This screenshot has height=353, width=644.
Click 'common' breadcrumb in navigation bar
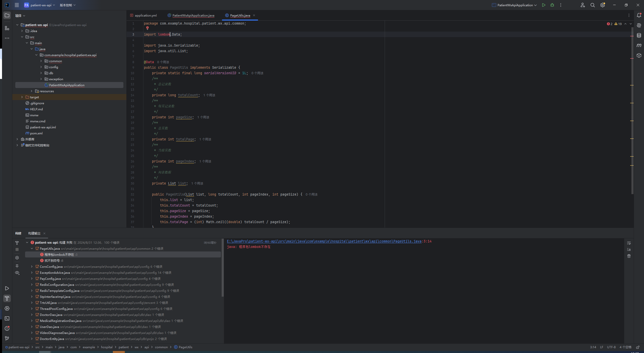click(161, 347)
